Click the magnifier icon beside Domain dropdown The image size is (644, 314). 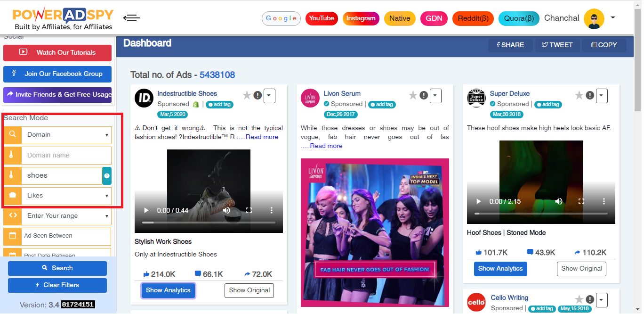point(13,135)
